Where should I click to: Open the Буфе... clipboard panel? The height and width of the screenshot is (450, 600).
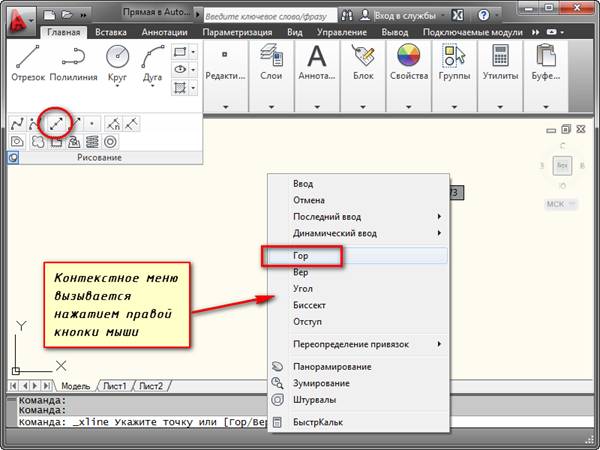click(546, 76)
